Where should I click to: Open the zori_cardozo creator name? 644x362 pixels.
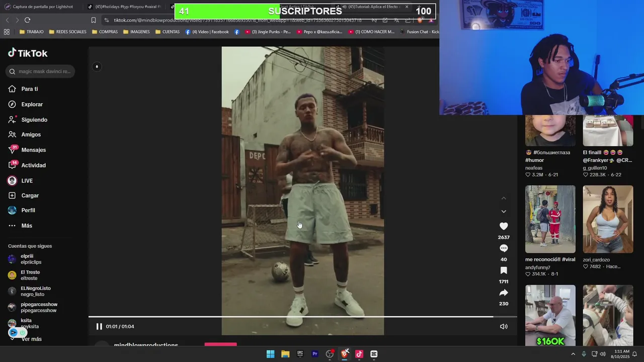[596, 260]
